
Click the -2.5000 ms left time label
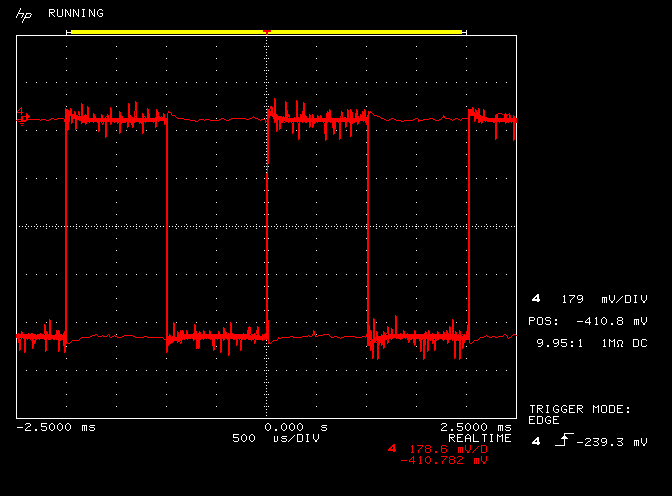pos(56,427)
